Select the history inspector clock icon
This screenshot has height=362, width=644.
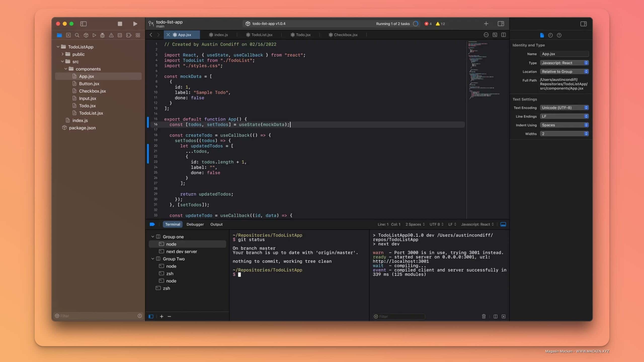(550, 35)
